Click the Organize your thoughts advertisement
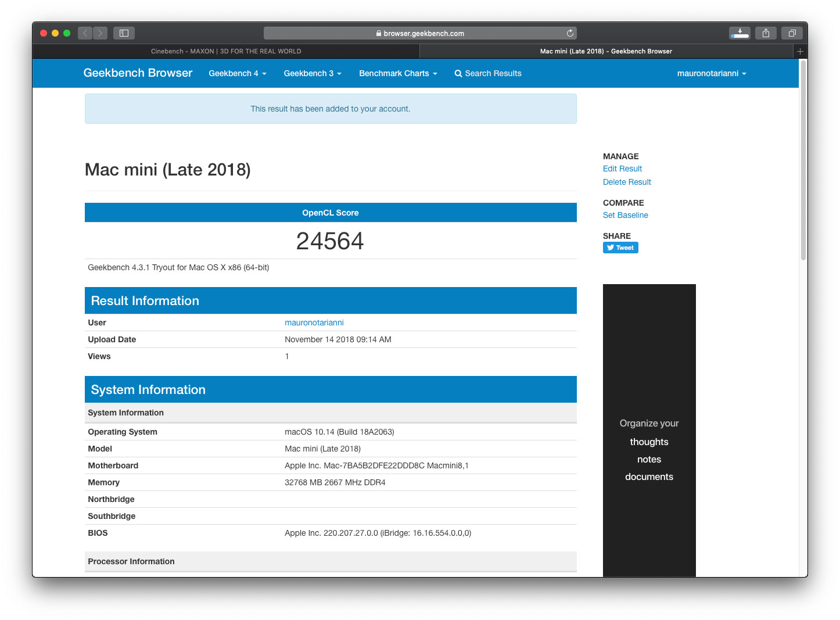This screenshot has width=840, height=620. coord(649,431)
